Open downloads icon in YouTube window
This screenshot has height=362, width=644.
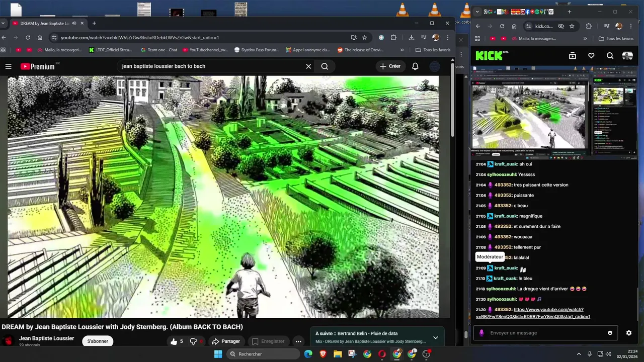(412, 37)
